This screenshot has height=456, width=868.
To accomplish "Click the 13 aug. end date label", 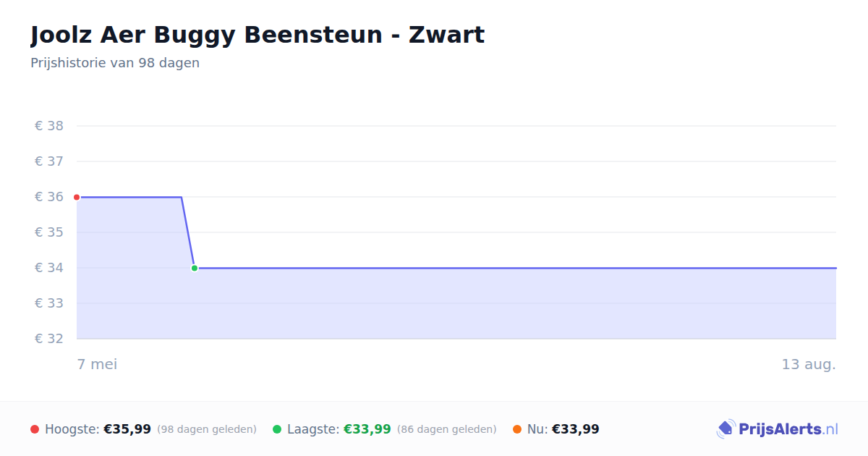I will [x=809, y=364].
